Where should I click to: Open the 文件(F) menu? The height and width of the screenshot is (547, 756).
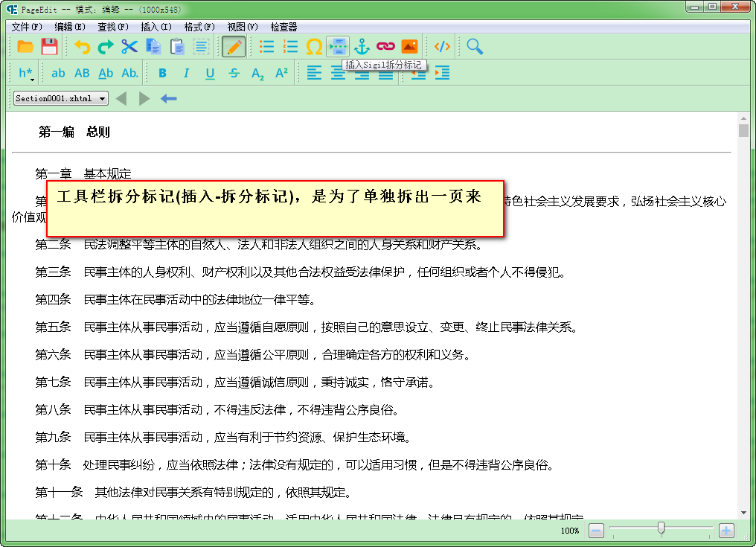[x=27, y=27]
